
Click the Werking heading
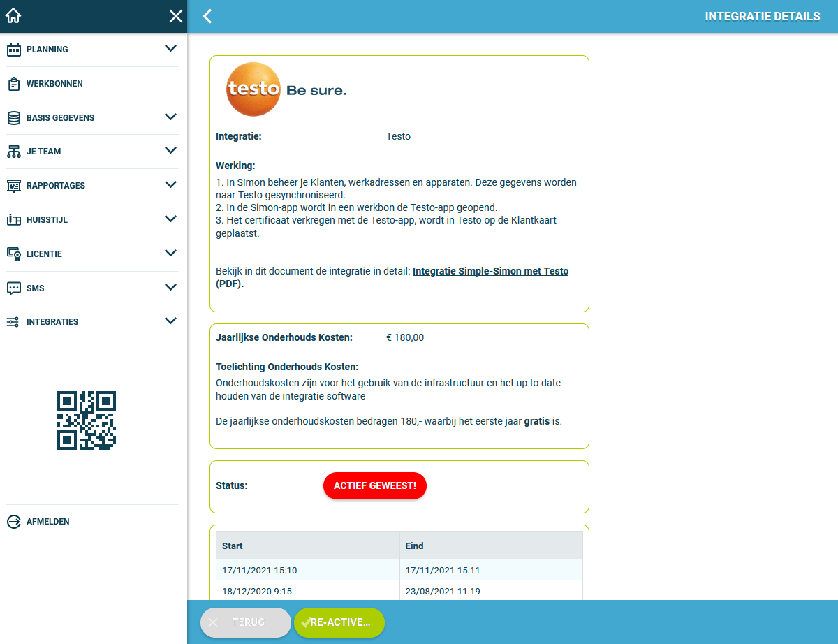235,166
